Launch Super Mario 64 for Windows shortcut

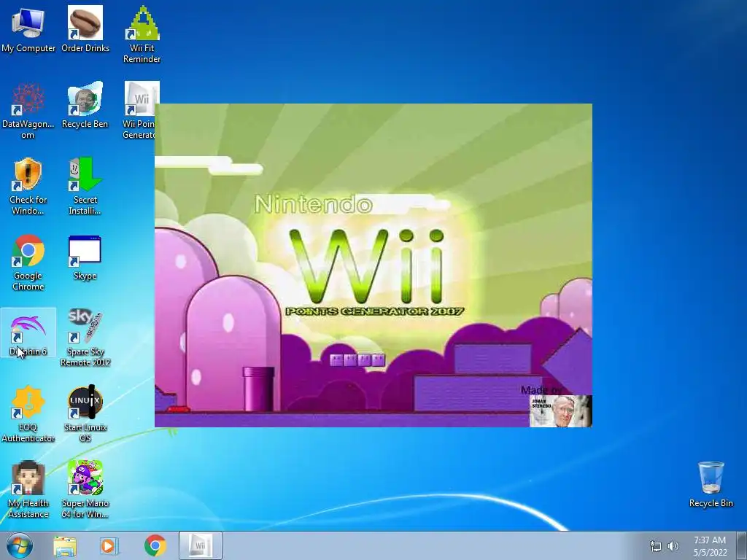coord(85,489)
